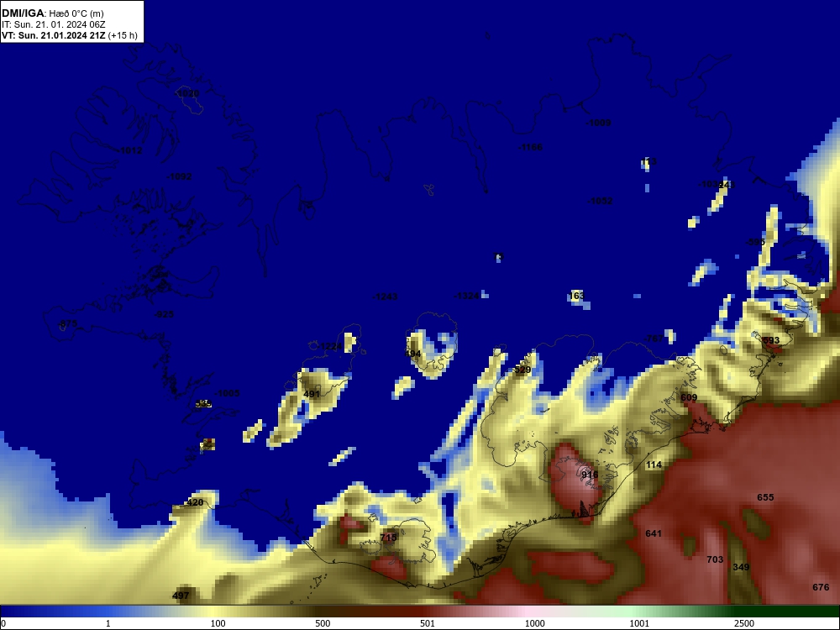Click the 'IT: Sun. 21. 01. 2024 06Z' line
Image resolution: width=840 pixels, height=630 pixels.
[x=54, y=24]
